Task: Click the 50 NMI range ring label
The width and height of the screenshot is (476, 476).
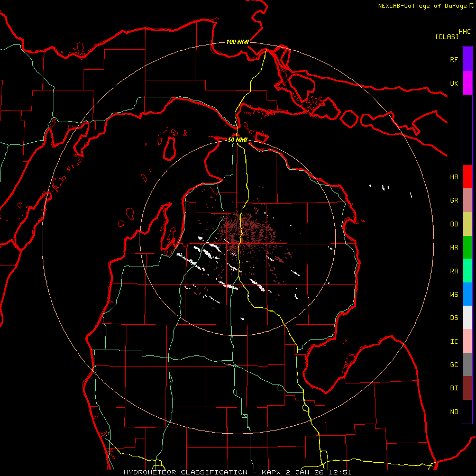Action: (237, 140)
